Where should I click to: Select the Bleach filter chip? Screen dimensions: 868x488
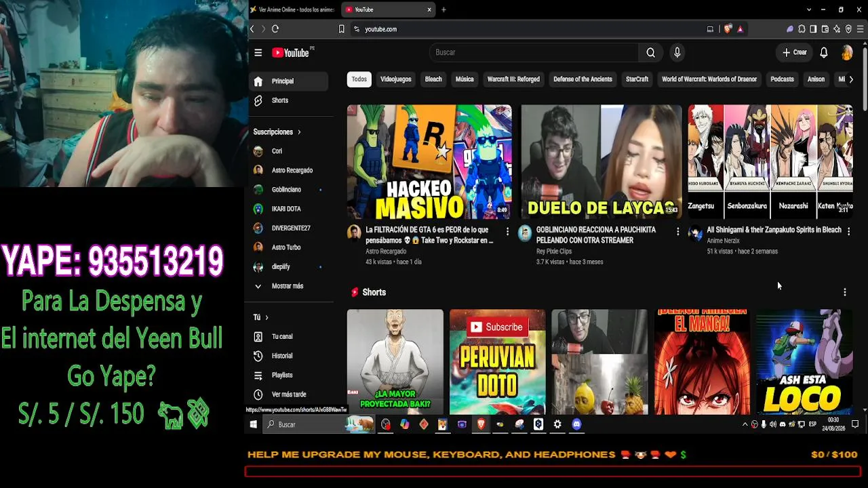pos(433,79)
